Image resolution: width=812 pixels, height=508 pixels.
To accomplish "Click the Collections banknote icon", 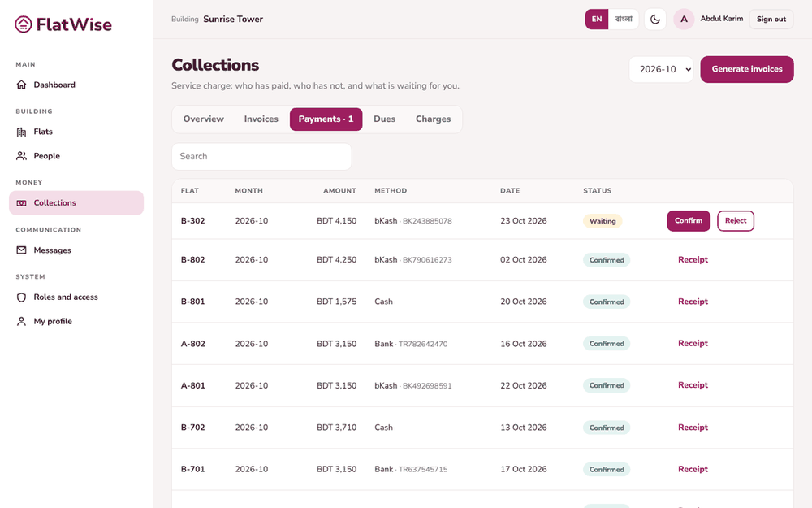I will [21, 202].
